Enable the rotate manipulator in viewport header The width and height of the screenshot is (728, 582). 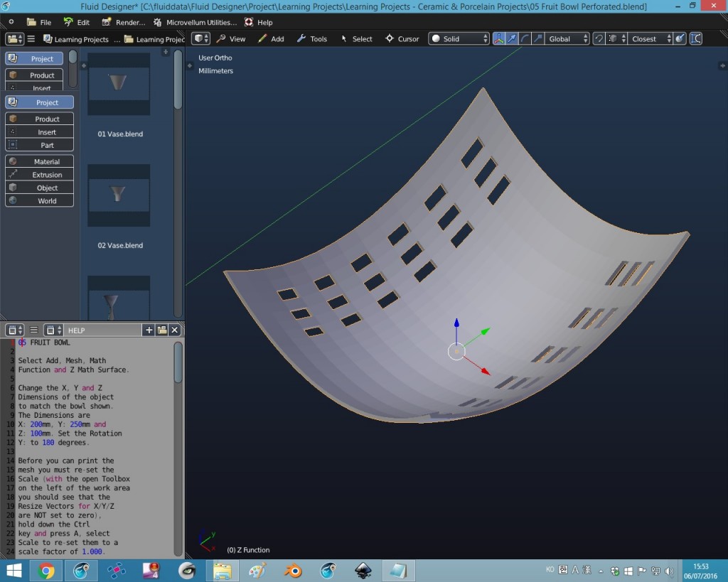[x=524, y=38]
